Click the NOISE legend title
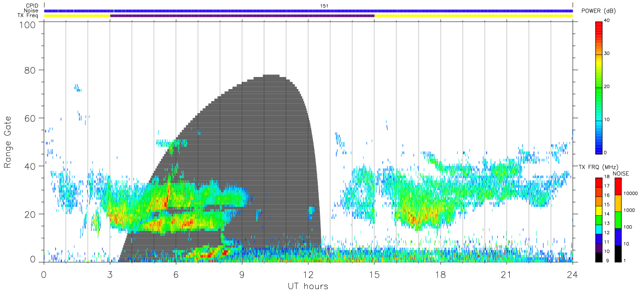This screenshot has width=644, height=297. pos(621,173)
